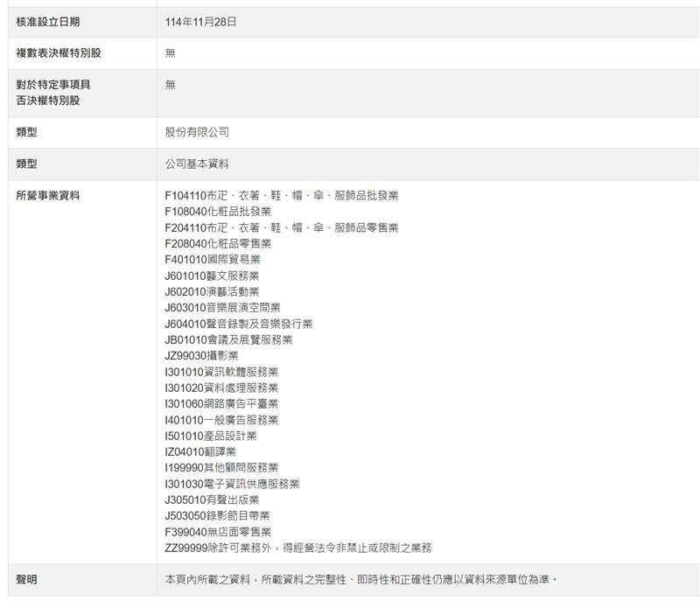Select the F204110 retail business line
This screenshot has height=608, width=700.
click(x=281, y=227)
